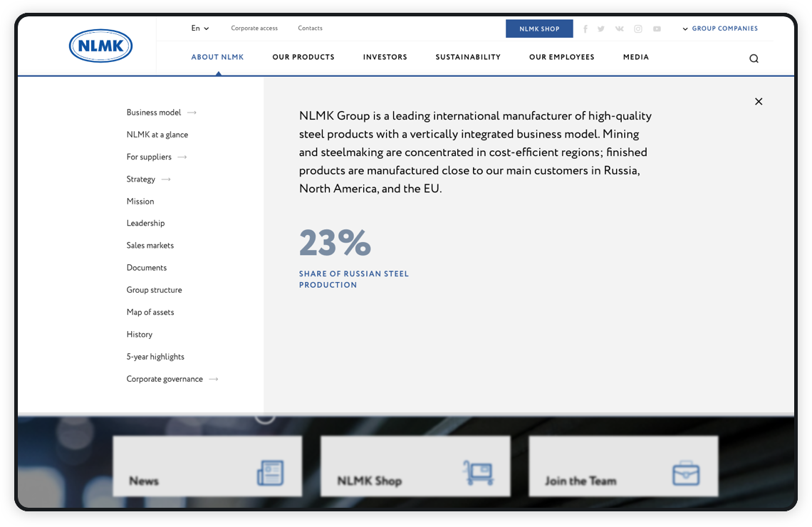Open NLMK at a glance link
Image resolution: width=812 pixels, height=527 pixels.
point(157,135)
